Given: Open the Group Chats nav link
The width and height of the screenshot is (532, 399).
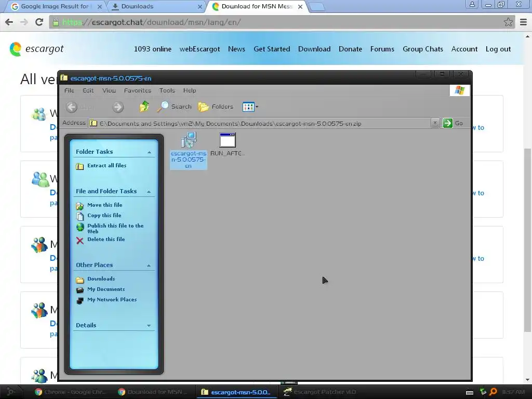Looking at the screenshot, I should pyautogui.click(x=423, y=49).
